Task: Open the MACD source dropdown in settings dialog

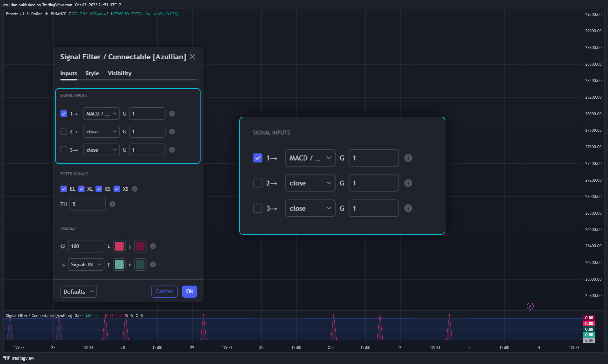Action: click(x=101, y=114)
